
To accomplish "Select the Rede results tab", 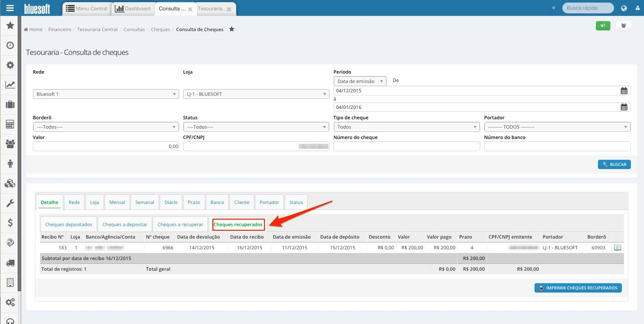I will pyautogui.click(x=74, y=202).
